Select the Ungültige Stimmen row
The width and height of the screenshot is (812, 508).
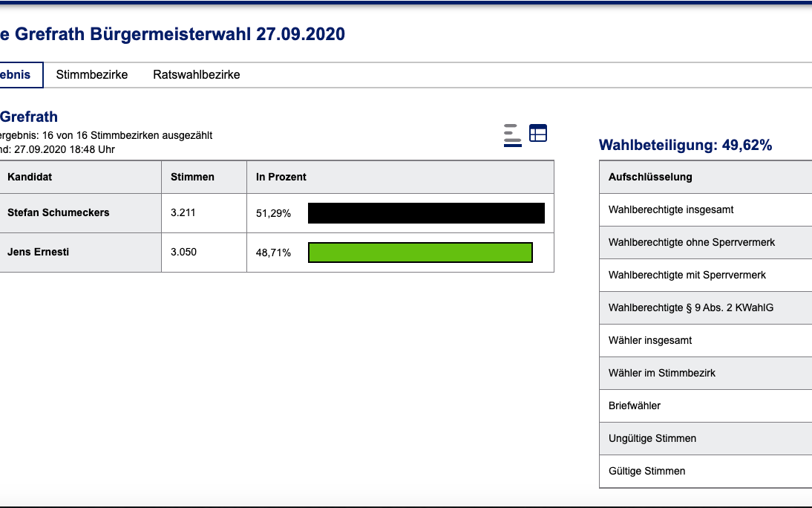(652, 439)
